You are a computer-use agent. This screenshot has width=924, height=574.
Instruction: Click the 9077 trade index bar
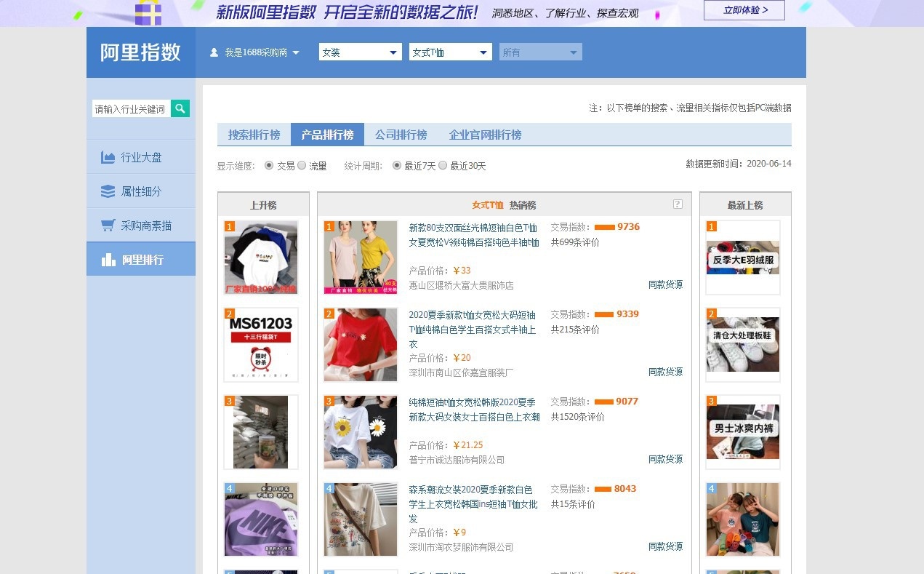coord(604,402)
